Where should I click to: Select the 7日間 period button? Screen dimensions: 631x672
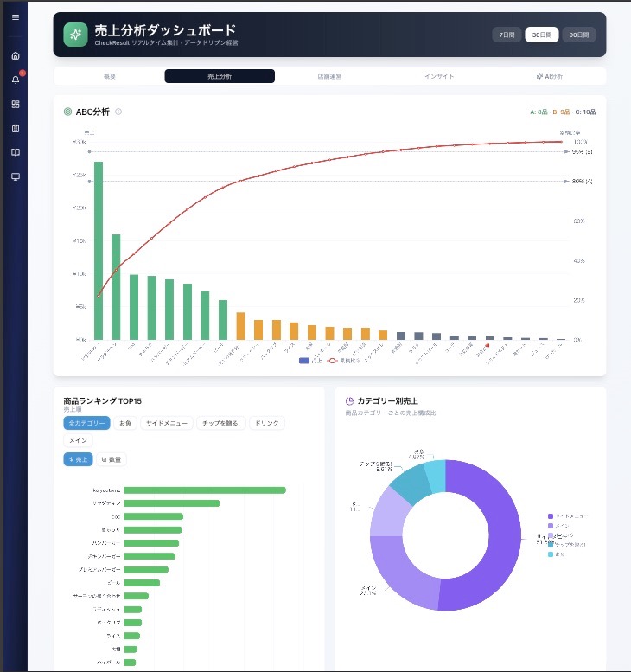pyautogui.click(x=507, y=35)
